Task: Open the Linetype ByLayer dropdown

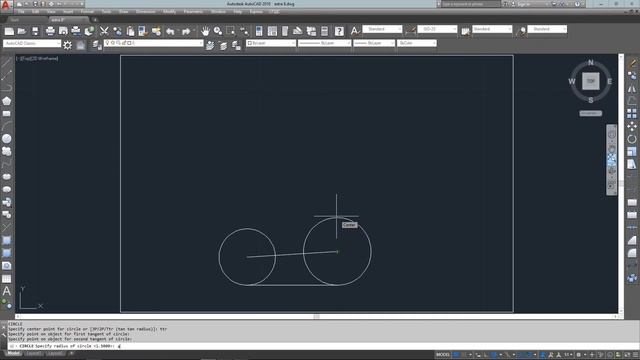Action: (x=324, y=43)
